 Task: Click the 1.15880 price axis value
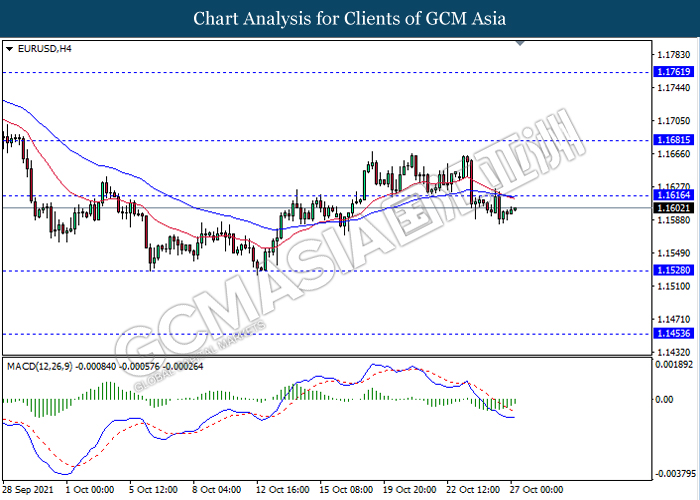coord(674,220)
